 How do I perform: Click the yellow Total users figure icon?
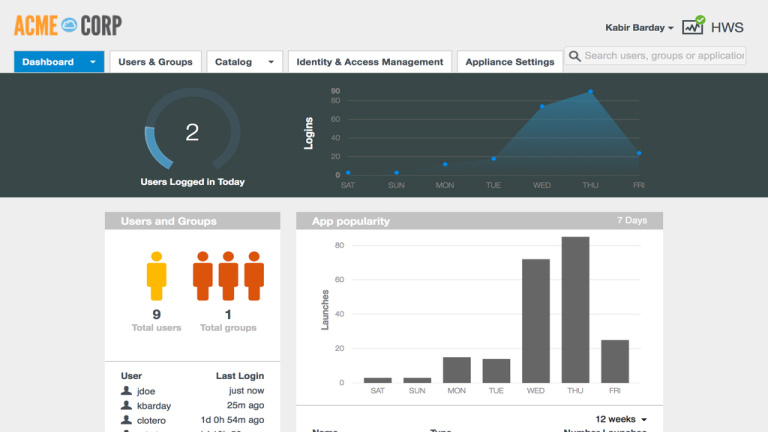[157, 276]
